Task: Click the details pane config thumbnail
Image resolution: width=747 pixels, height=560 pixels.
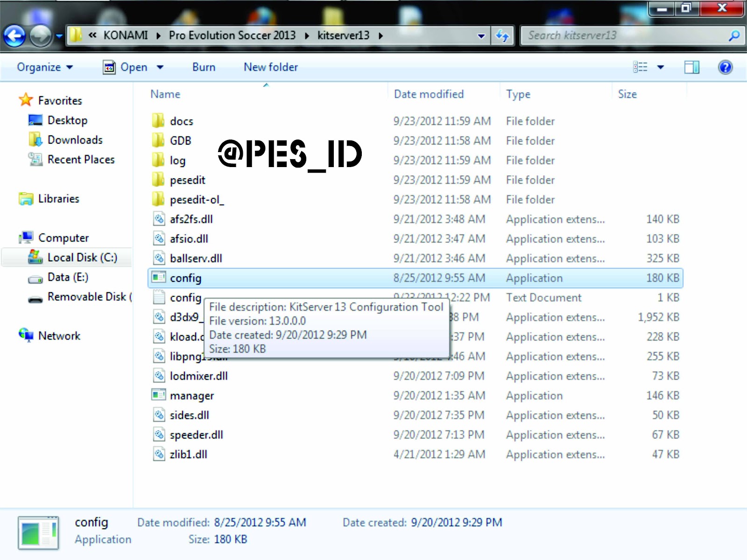Action: [38, 533]
